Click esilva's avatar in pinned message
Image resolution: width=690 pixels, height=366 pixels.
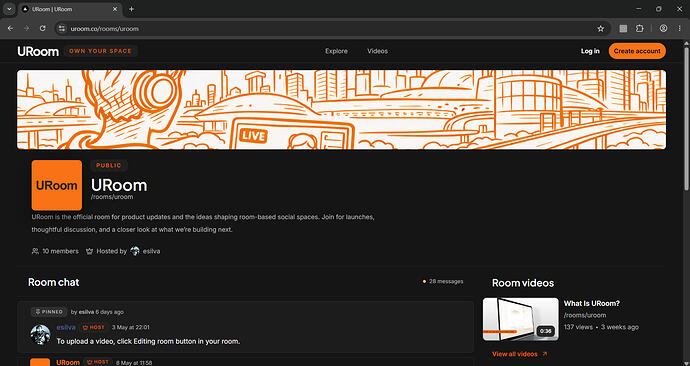pyautogui.click(x=40, y=335)
